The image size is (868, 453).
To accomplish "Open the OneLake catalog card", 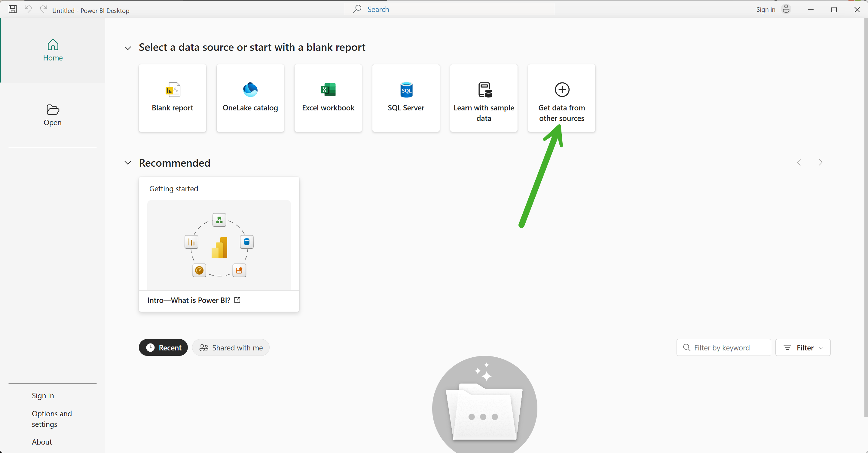I will pos(250,98).
